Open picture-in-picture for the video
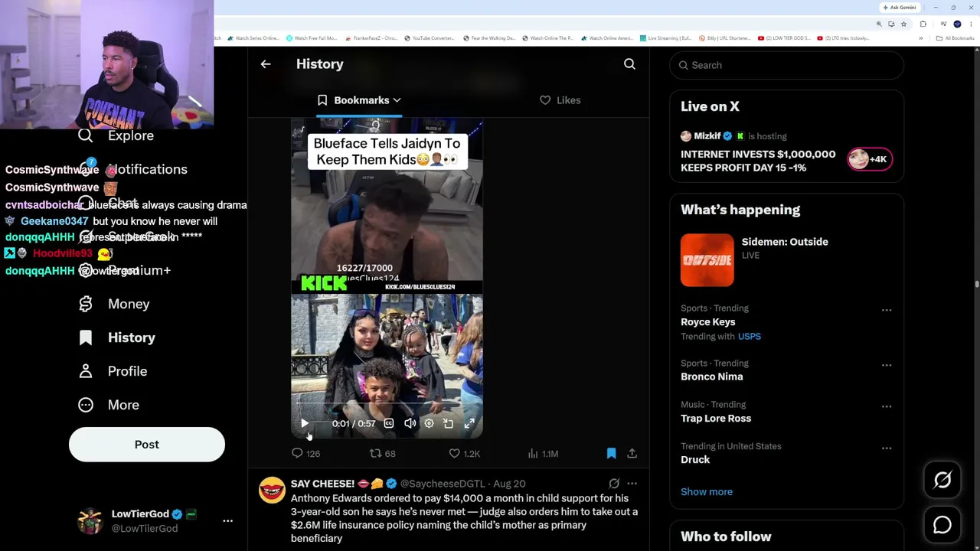 (449, 423)
